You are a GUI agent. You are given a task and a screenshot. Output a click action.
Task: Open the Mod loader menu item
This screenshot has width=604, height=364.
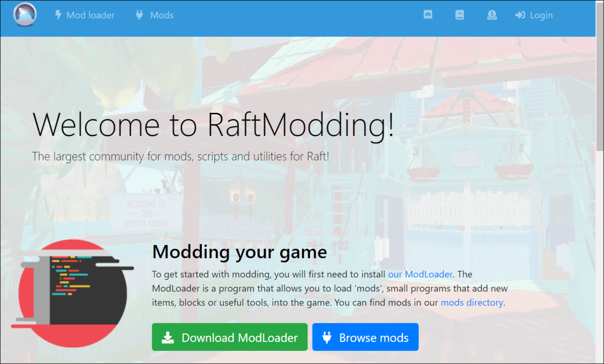tap(85, 15)
